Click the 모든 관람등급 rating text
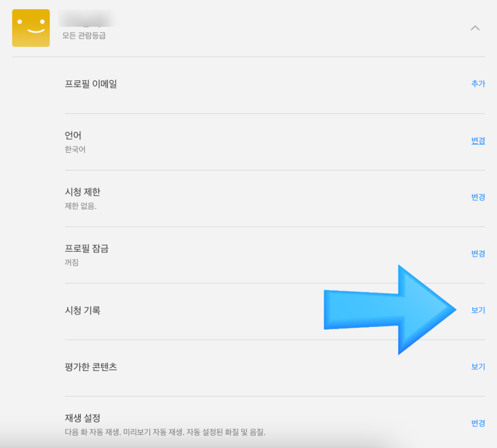The height and width of the screenshot is (448, 497). [84, 36]
